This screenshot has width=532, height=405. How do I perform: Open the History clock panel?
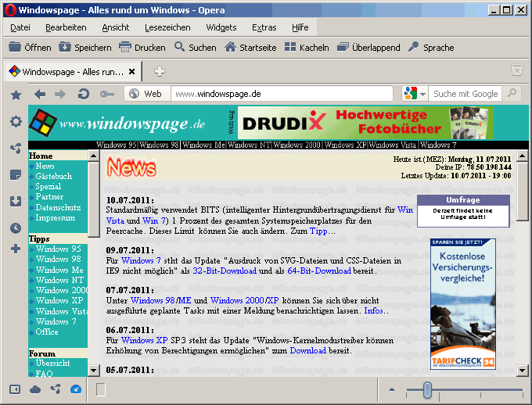click(16, 228)
